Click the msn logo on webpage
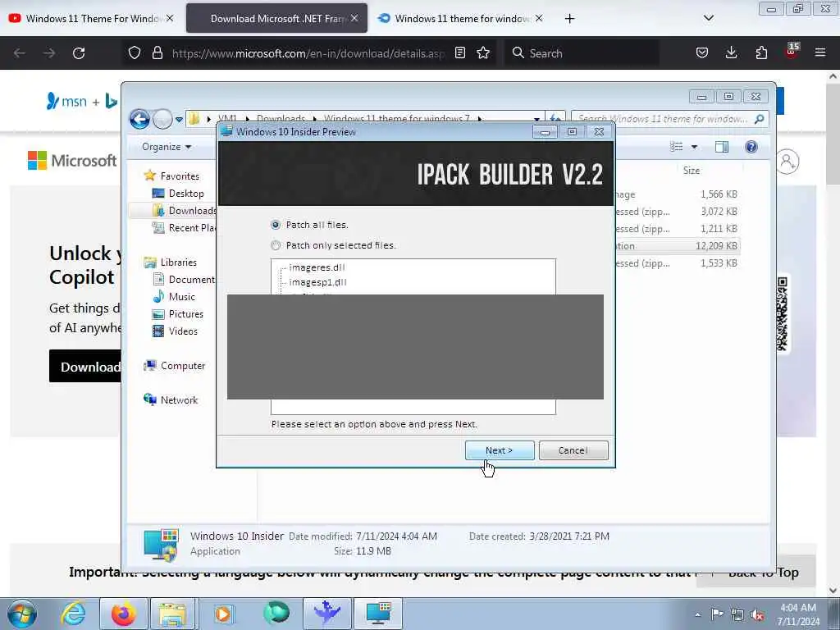840x630 pixels. coord(66,101)
